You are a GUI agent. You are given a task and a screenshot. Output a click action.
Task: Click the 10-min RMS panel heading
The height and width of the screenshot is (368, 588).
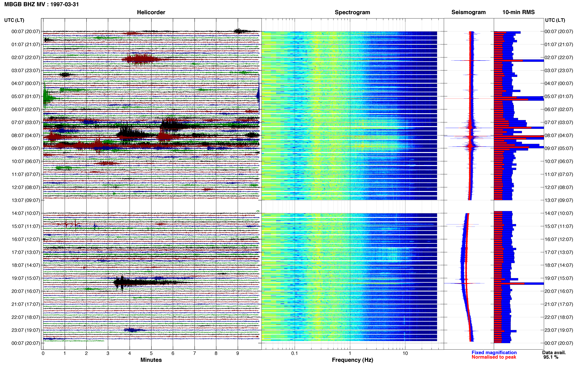click(518, 12)
